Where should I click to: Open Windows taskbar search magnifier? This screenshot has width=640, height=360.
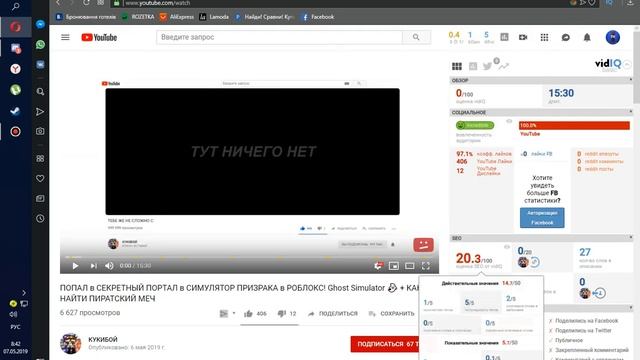click(x=16, y=7)
